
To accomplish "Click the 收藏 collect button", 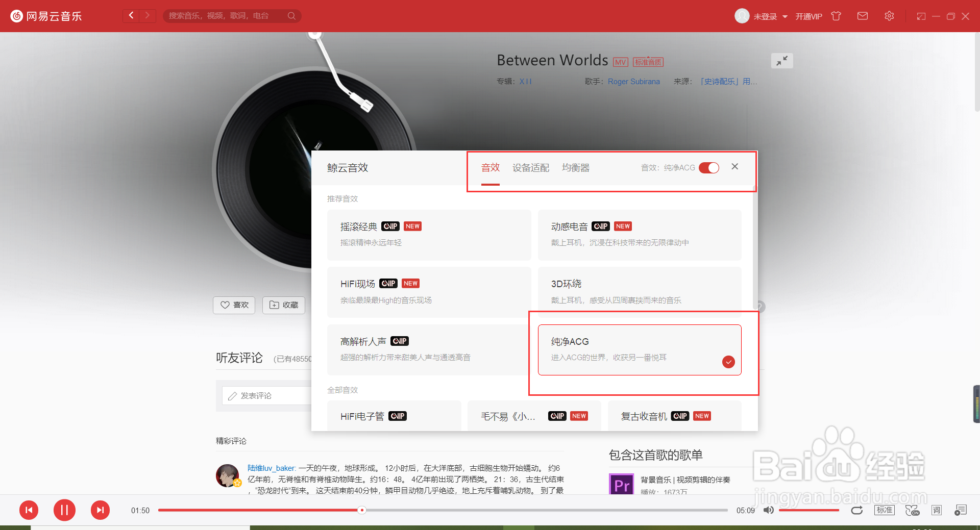I will (x=284, y=305).
